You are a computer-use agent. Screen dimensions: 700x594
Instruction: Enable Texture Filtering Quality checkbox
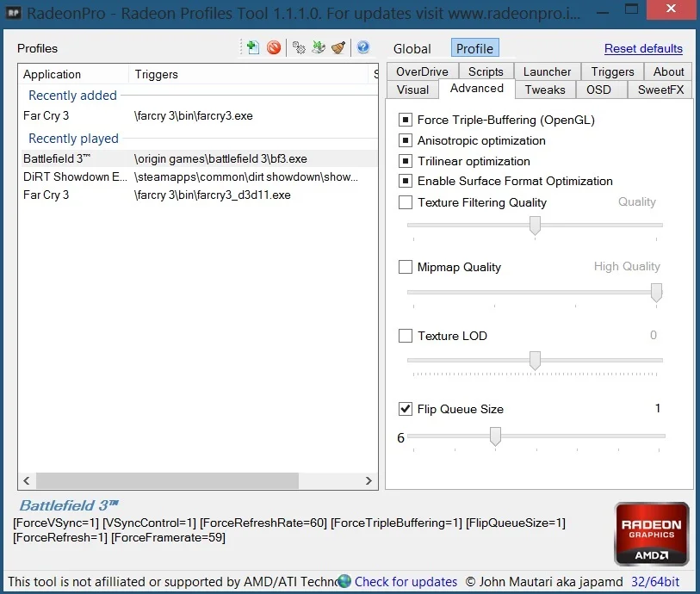pos(405,202)
